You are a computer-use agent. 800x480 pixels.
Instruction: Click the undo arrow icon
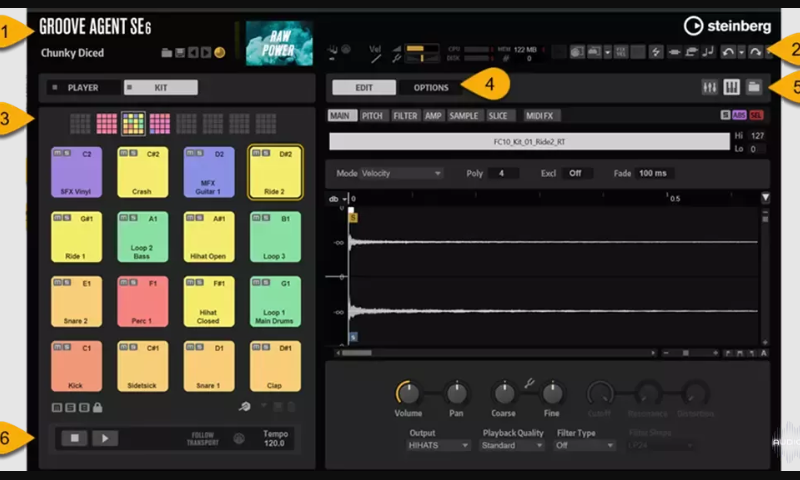(x=728, y=52)
